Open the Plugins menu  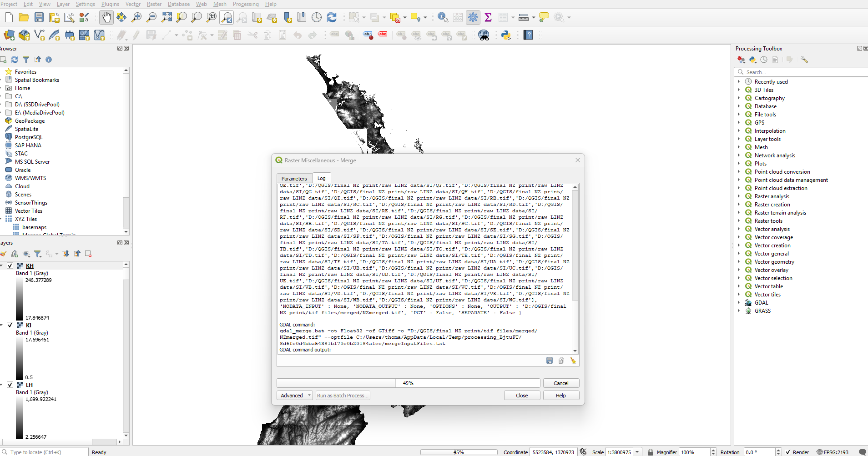[110, 4]
